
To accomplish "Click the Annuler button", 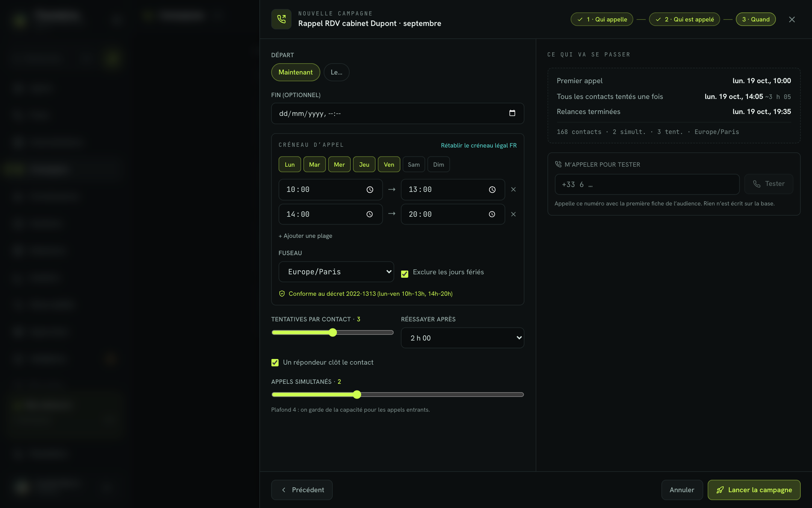I will [682, 490].
